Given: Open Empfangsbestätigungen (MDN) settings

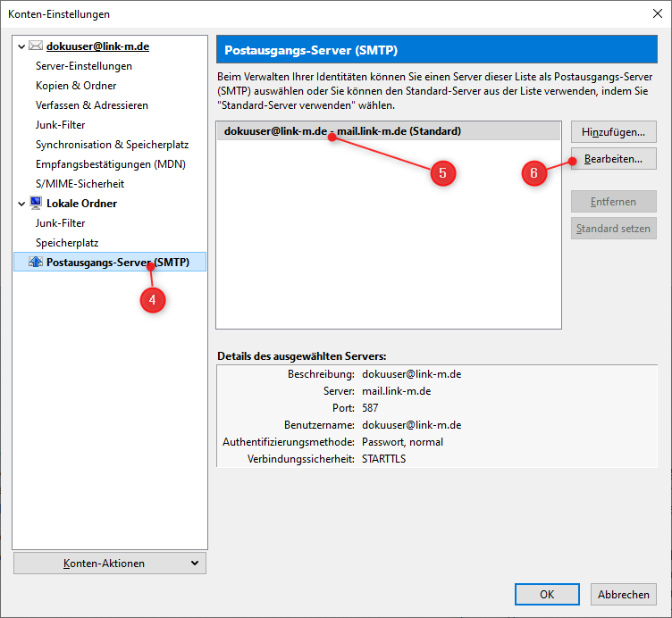Looking at the screenshot, I should 111,164.
